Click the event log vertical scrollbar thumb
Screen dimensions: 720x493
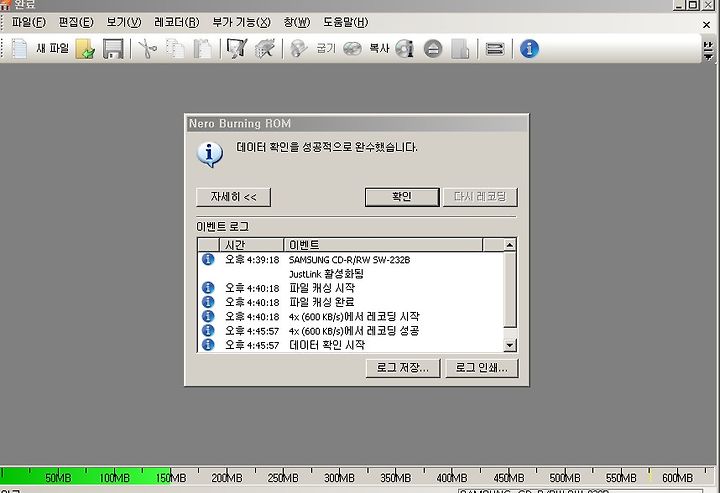510,290
